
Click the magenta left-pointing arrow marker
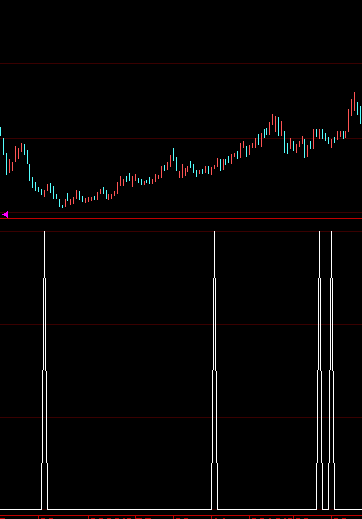[x=5, y=215]
